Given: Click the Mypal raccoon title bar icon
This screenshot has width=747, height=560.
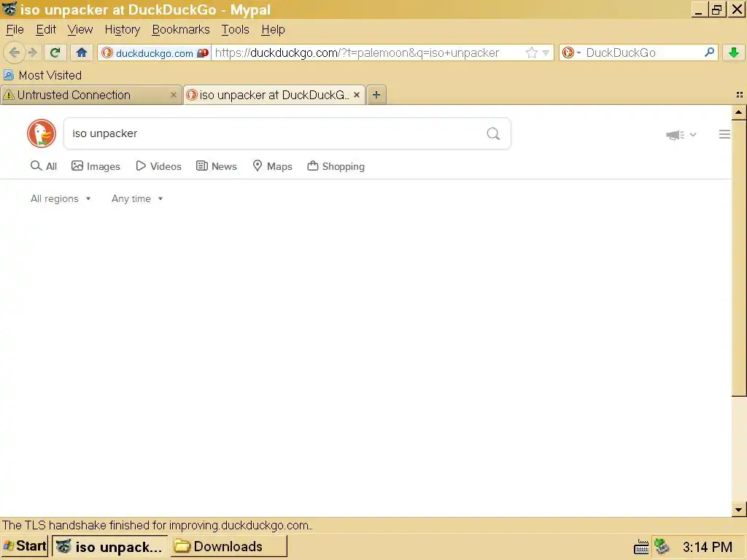Looking at the screenshot, I should click(x=9, y=9).
